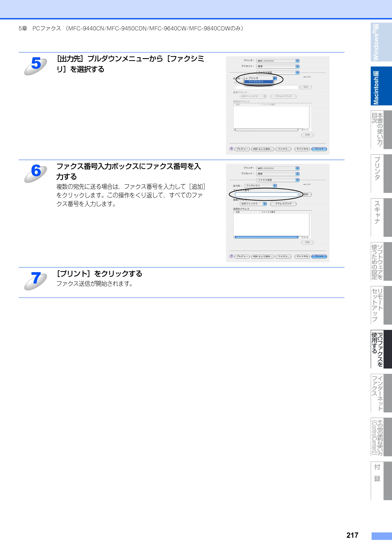Click the help question-mark icon in step 5 dialog
The height and width of the screenshot is (555, 392).
coord(231,149)
